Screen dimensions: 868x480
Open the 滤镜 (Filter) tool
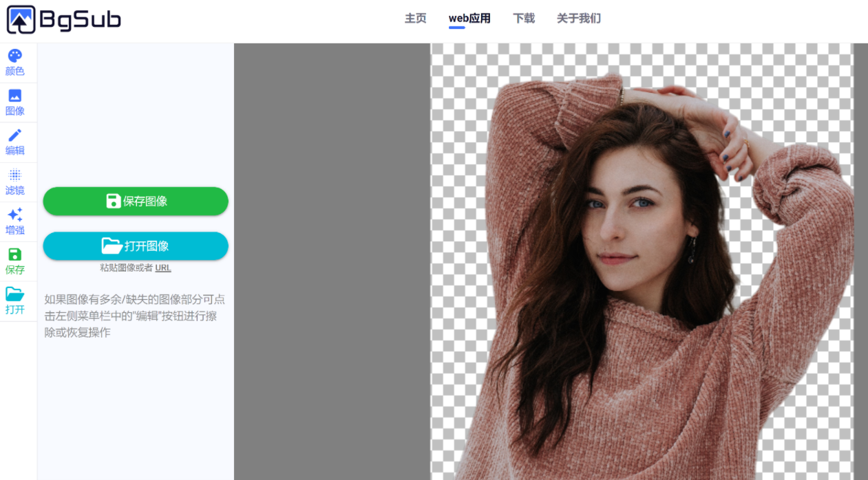coord(14,182)
